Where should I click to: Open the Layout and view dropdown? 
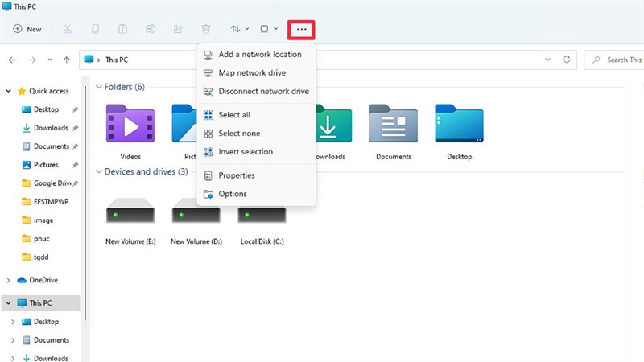click(x=268, y=29)
